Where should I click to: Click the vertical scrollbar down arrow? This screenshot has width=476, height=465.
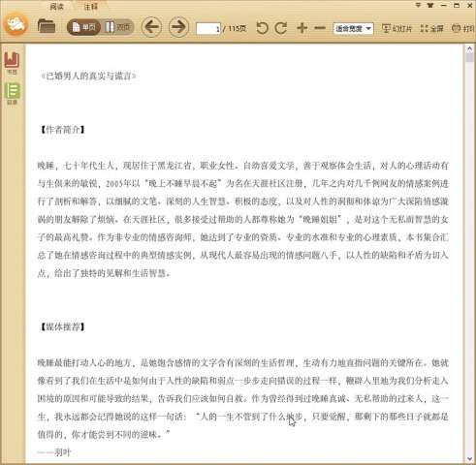[469, 458]
